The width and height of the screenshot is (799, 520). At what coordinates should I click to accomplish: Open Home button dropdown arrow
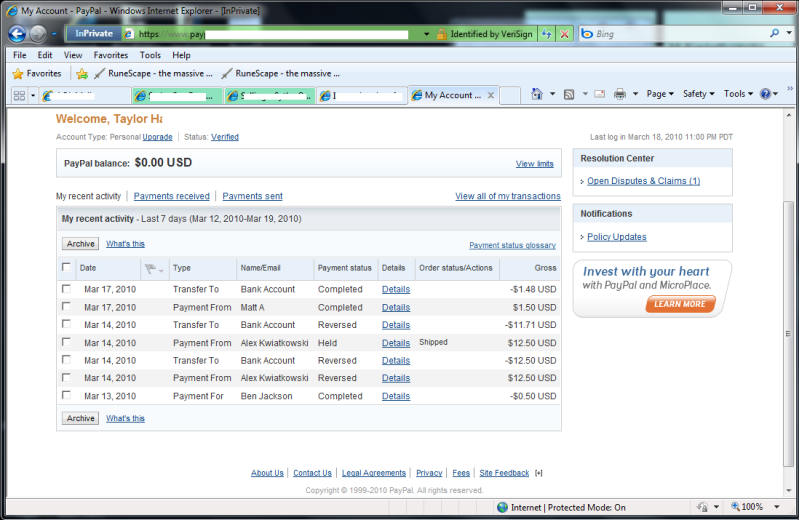pos(552,94)
